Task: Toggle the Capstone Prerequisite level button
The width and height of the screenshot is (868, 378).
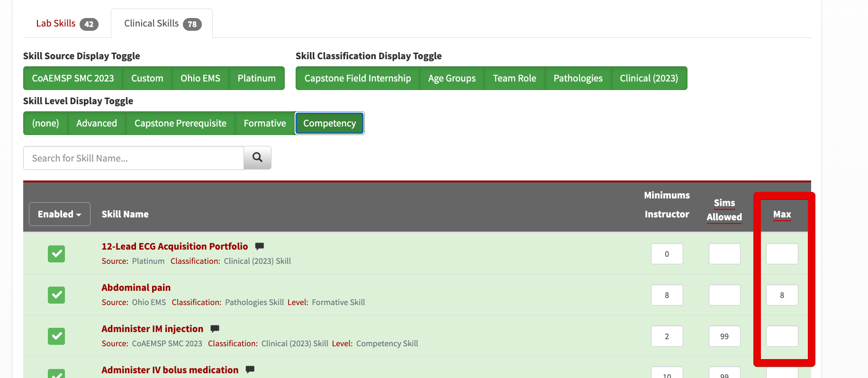Action: point(181,123)
